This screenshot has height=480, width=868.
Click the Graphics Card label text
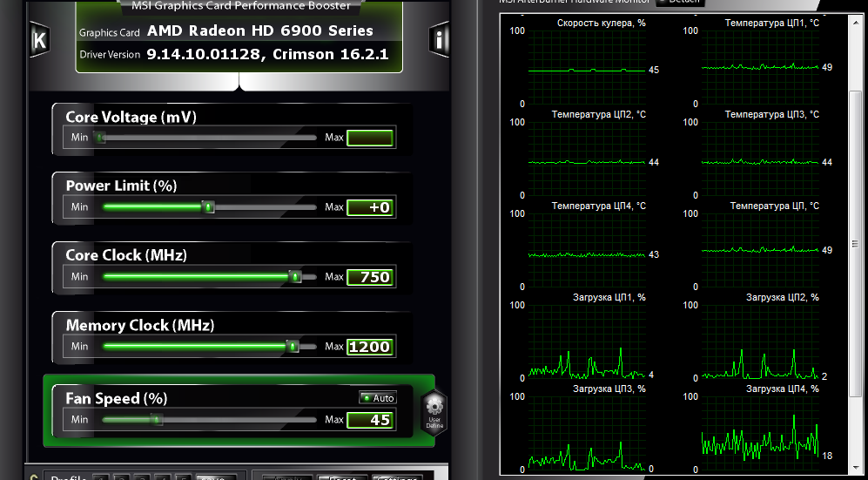click(109, 32)
